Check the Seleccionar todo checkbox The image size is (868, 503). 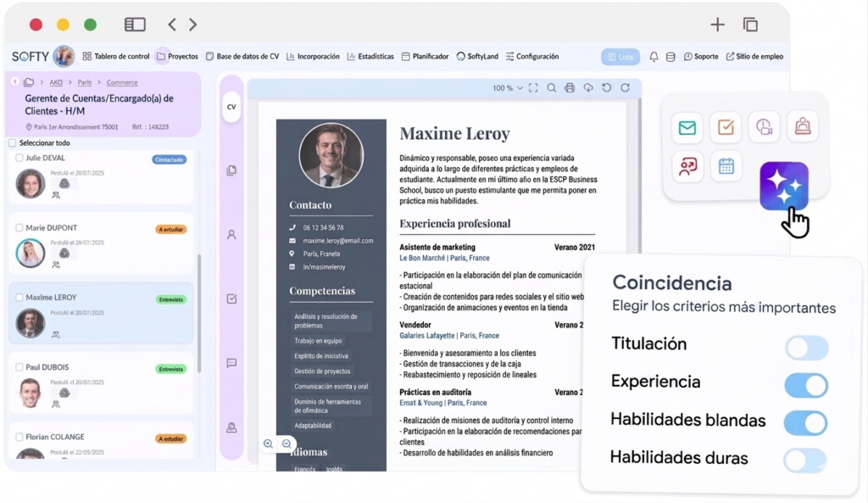[12, 143]
